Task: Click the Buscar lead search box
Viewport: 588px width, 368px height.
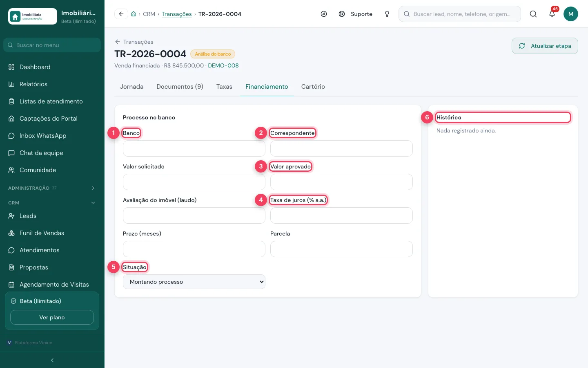Action: coord(460,14)
